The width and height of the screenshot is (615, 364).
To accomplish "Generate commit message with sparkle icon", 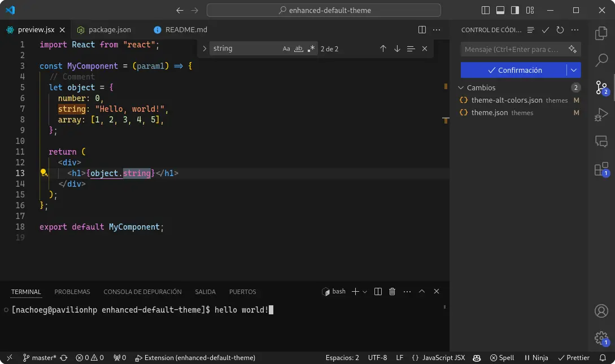I will [x=572, y=49].
